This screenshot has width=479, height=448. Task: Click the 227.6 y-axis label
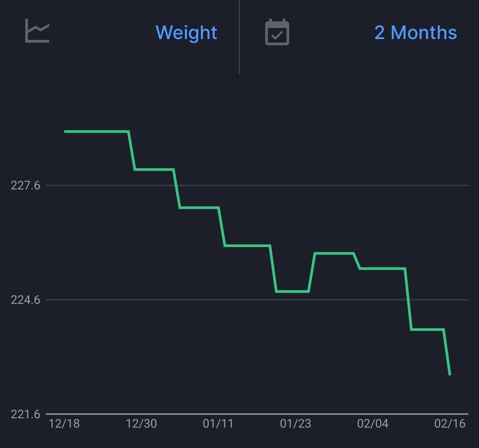(x=25, y=185)
